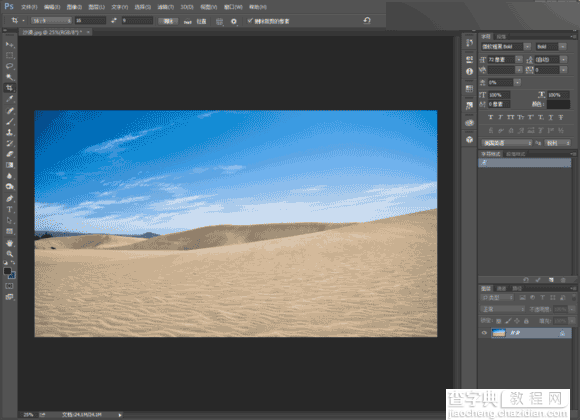Switch to the 段落 (Paragraph) tab
The width and height of the screenshot is (580, 420).
click(501, 37)
